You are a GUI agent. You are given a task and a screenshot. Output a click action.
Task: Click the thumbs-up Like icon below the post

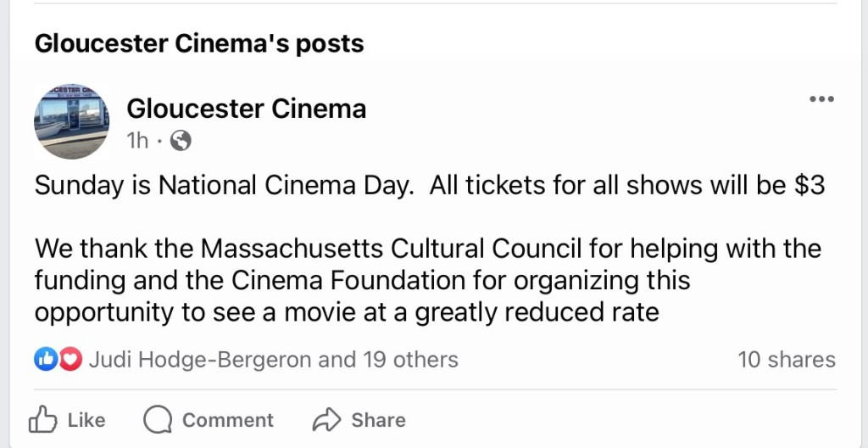tap(42, 419)
